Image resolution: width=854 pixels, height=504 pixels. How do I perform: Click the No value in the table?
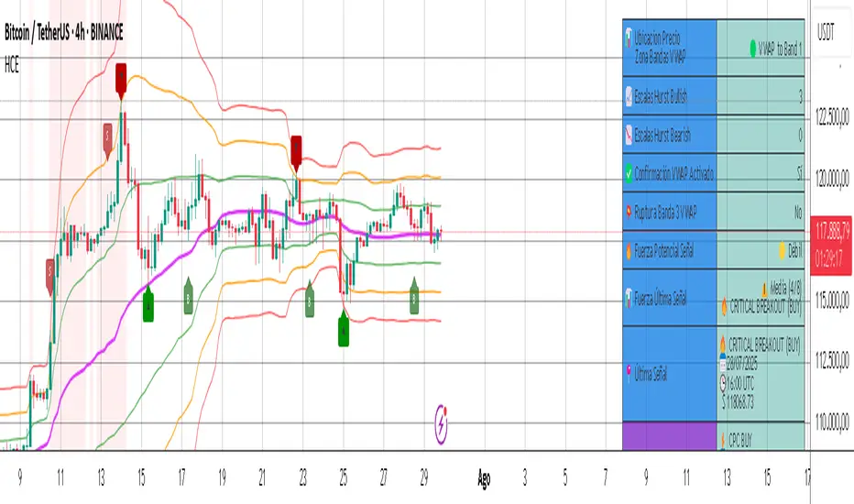798,212
